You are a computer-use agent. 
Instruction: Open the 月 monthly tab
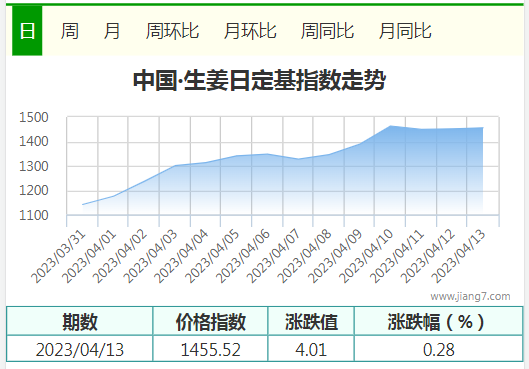(112, 31)
